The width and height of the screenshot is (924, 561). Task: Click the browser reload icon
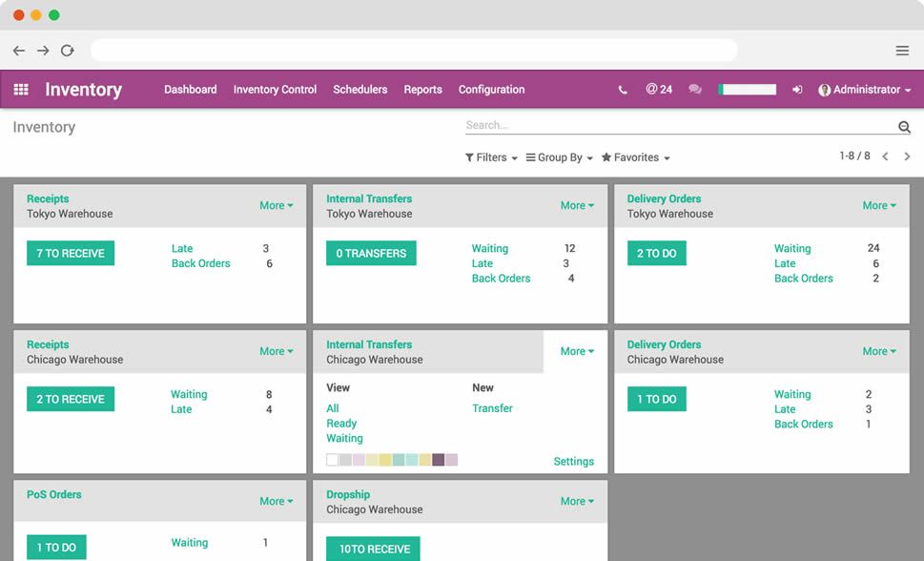coord(67,50)
